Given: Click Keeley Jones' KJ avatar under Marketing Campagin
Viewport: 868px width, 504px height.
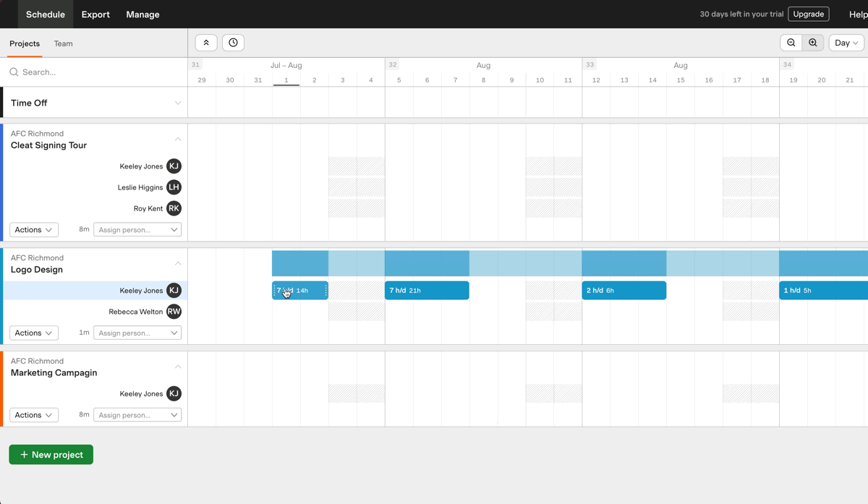Looking at the screenshot, I should coord(174,394).
